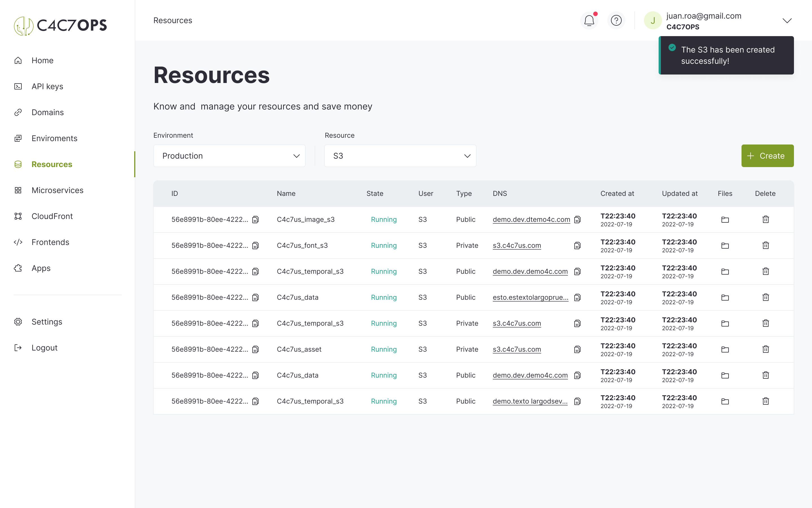The image size is (812, 508).
Task: Open files folder for C4c7us_font_s3
Action: pyautogui.click(x=725, y=246)
